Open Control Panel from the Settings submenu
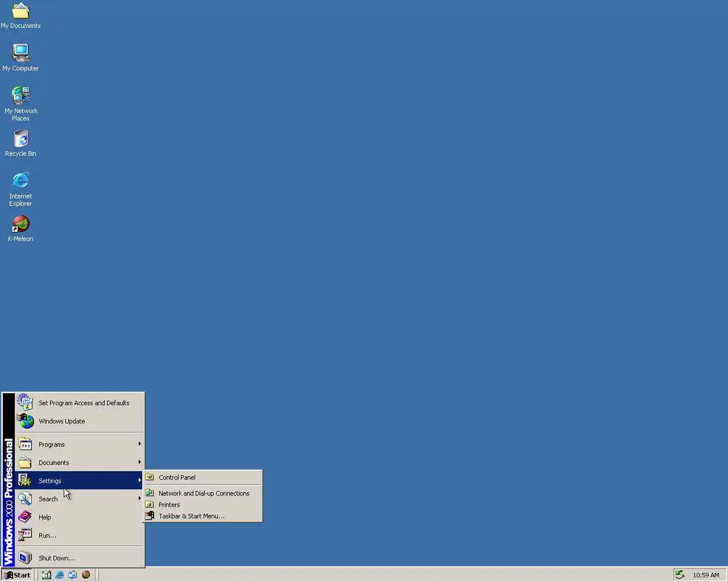728x582 pixels. point(202,477)
